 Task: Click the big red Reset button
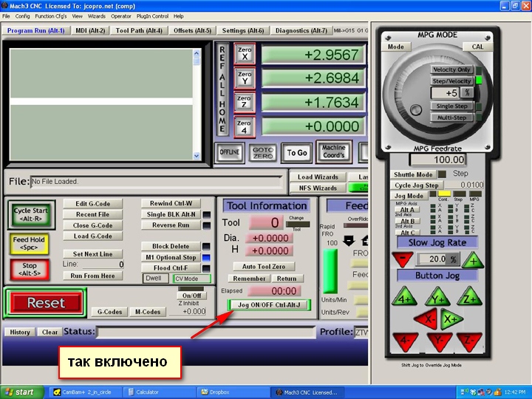(x=46, y=303)
